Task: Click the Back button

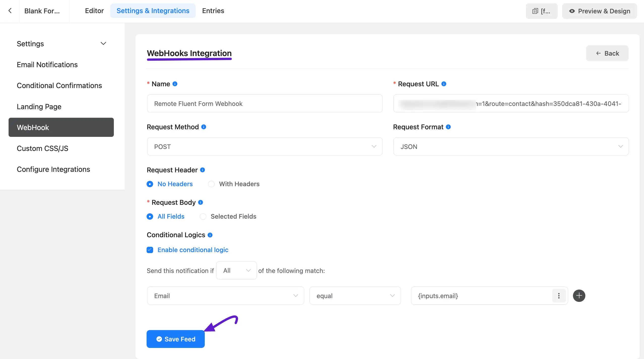Action: pyautogui.click(x=607, y=53)
